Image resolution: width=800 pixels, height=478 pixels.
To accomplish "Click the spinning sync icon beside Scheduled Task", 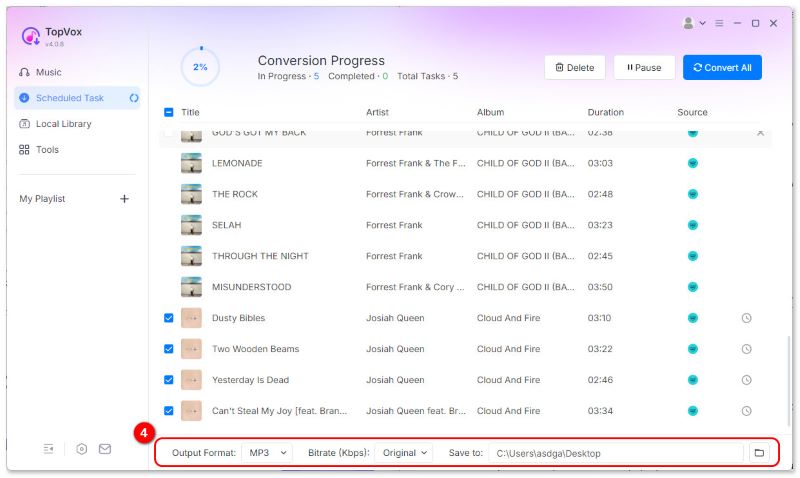I will click(x=134, y=98).
